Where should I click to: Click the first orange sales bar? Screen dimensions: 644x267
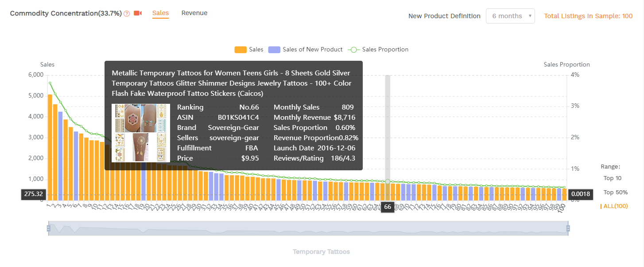(50, 146)
